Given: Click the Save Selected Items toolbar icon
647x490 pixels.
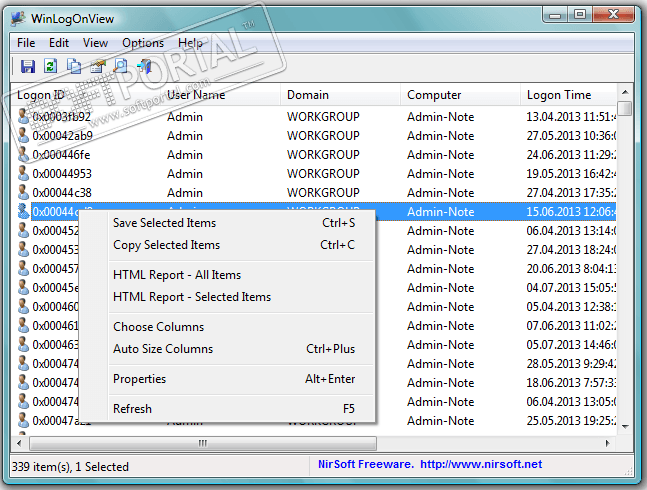Looking at the screenshot, I should pos(28,66).
